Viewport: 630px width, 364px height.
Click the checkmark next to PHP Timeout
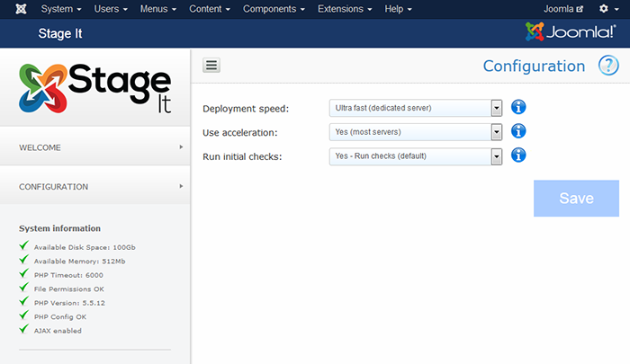pyautogui.click(x=24, y=273)
